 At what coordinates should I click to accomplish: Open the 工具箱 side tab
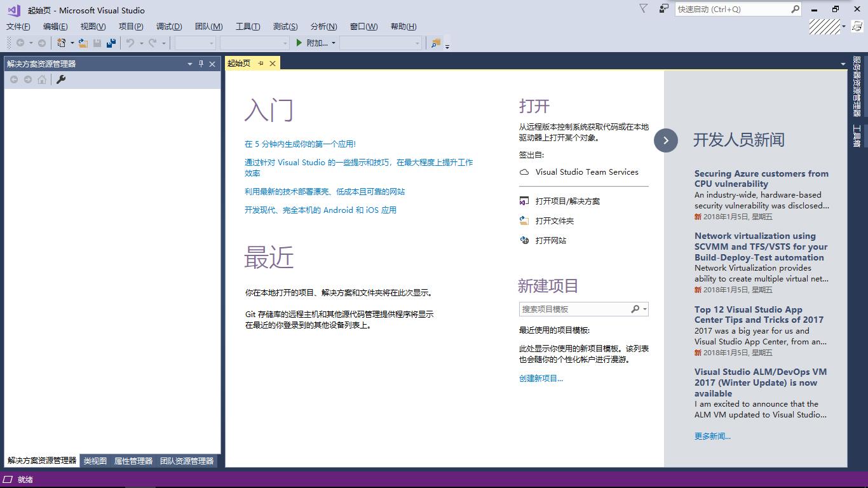coord(857,136)
